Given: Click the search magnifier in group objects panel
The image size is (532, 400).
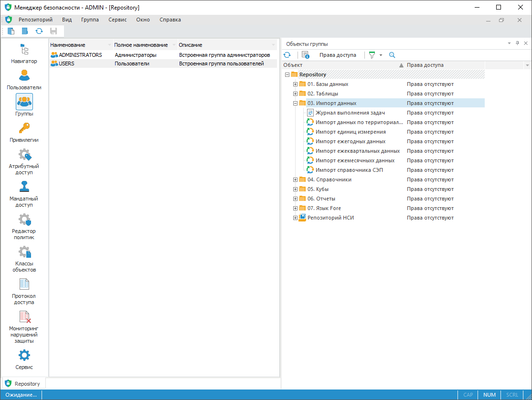Looking at the screenshot, I should pyautogui.click(x=392, y=55).
